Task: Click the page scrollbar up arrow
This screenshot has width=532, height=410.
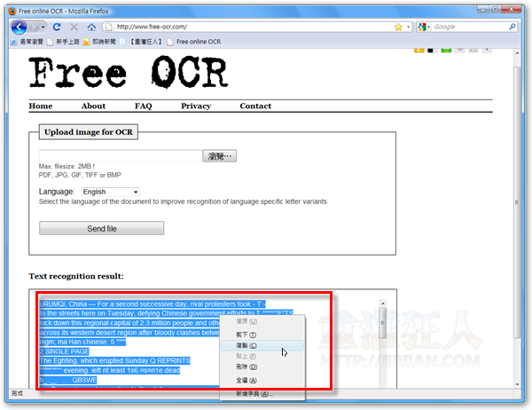Action: tap(517, 53)
